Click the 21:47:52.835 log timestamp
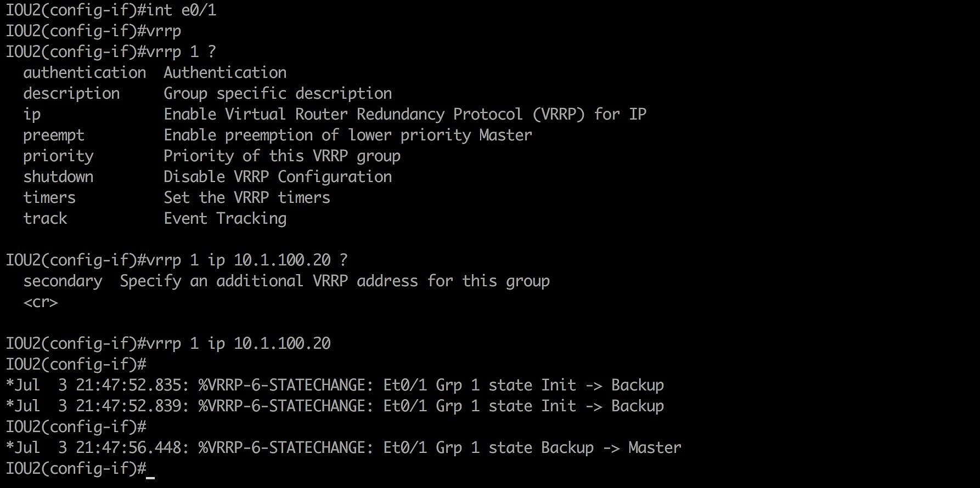The image size is (980, 488). (x=128, y=385)
